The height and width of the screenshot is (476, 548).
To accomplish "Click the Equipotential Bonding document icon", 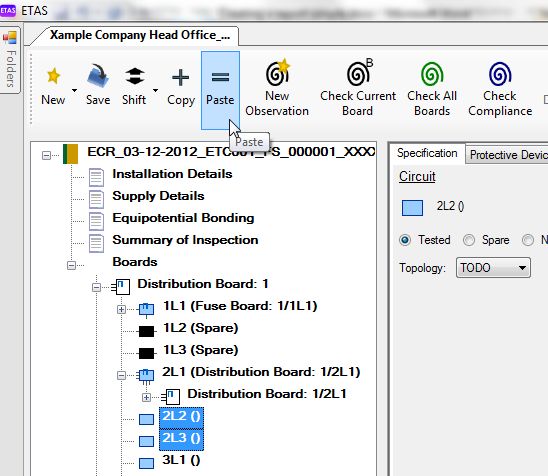I will tap(96, 221).
